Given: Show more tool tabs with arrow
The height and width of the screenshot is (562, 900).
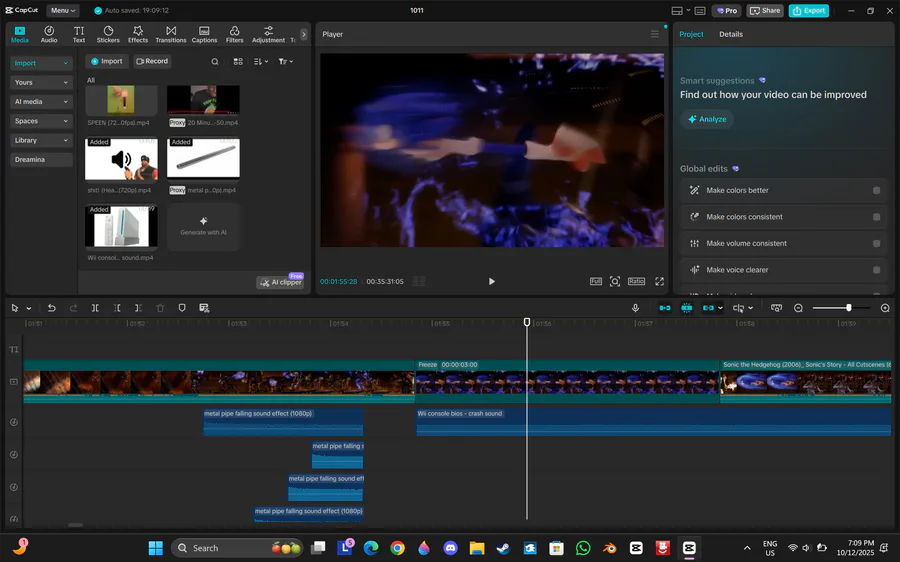Looking at the screenshot, I should coord(304,34).
